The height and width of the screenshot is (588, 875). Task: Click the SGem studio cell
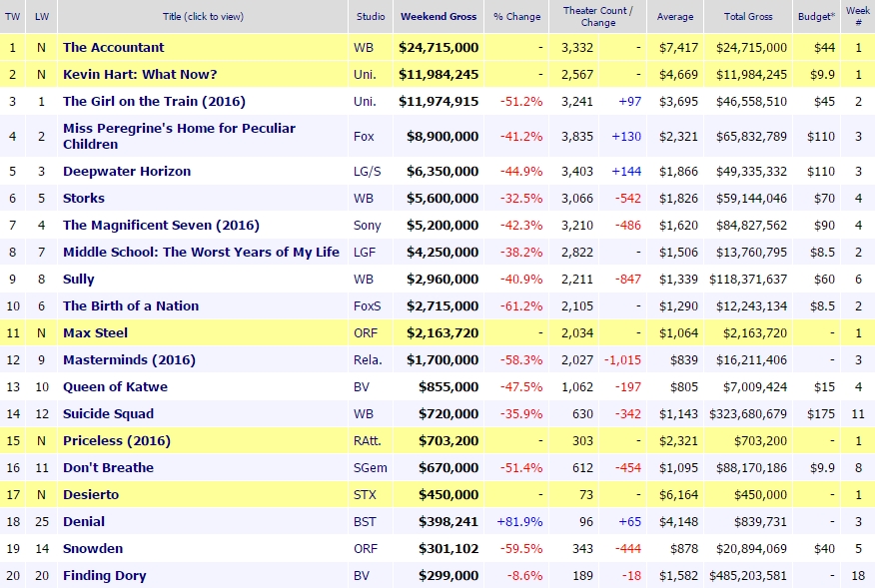pyautogui.click(x=370, y=467)
